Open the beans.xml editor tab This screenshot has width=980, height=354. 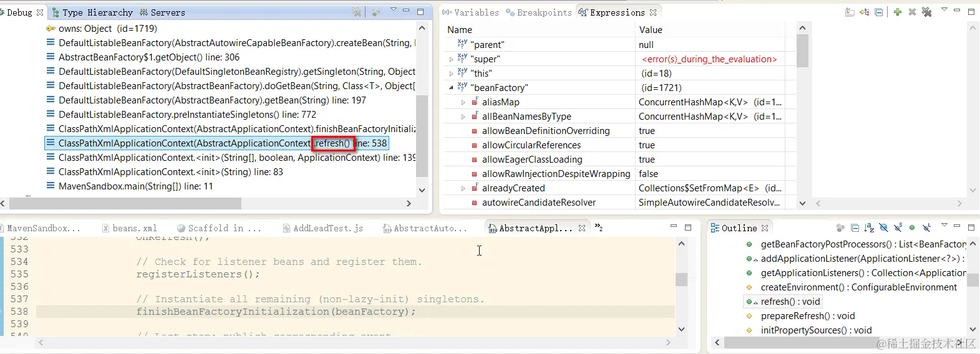130,229
